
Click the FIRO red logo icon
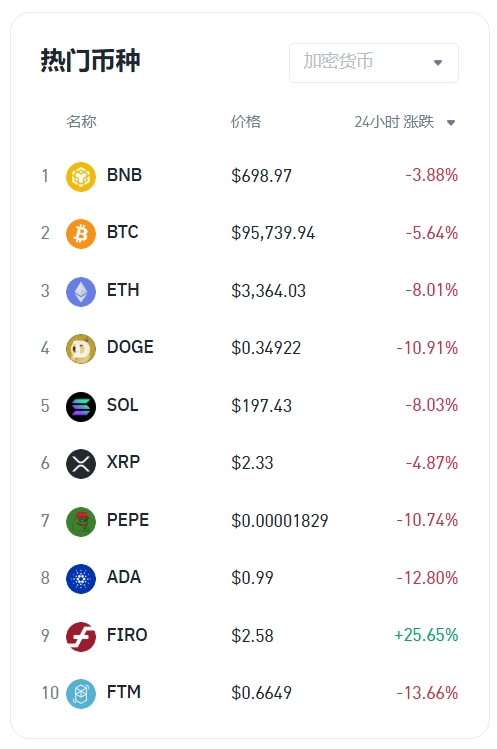coord(81,637)
